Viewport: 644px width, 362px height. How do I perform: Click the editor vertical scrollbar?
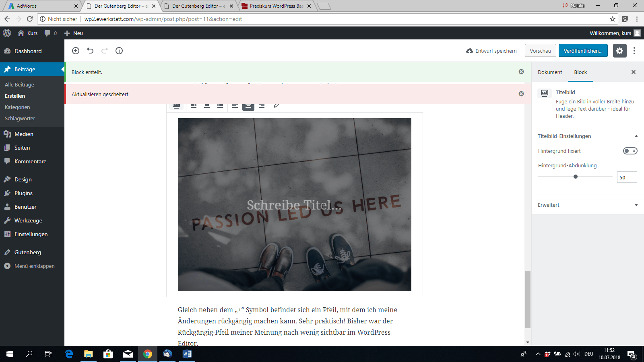pyautogui.click(x=528, y=299)
